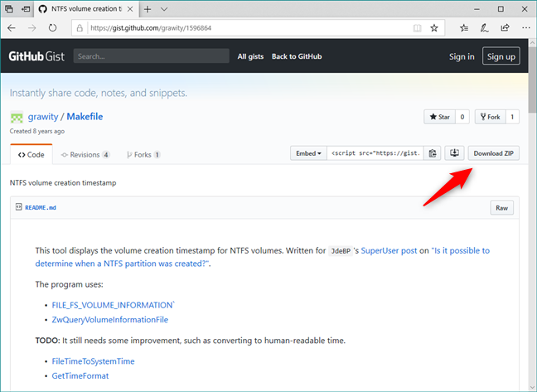The width and height of the screenshot is (537, 392).
Task: Close the NTFS volume creation tab
Action: click(x=130, y=9)
